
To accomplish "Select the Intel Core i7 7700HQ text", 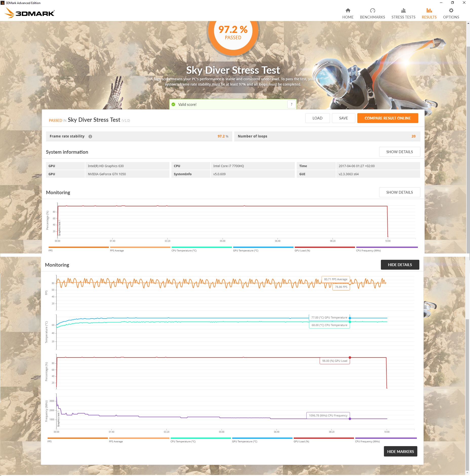I will [x=228, y=166].
